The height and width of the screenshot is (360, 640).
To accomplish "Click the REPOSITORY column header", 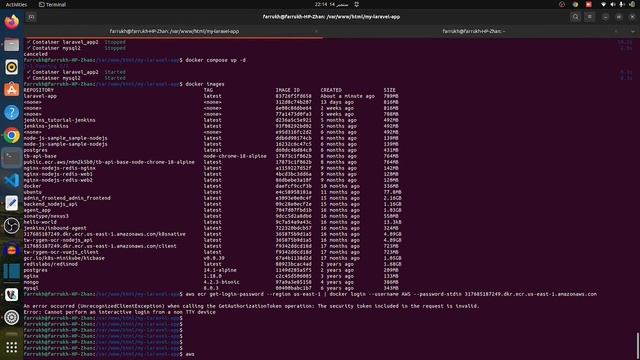I will pyautogui.click(x=39, y=90).
